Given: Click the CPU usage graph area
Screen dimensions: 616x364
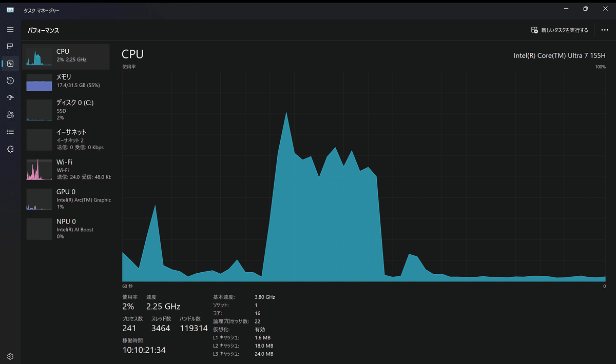Looking at the screenshot, I should click(364, 176).
